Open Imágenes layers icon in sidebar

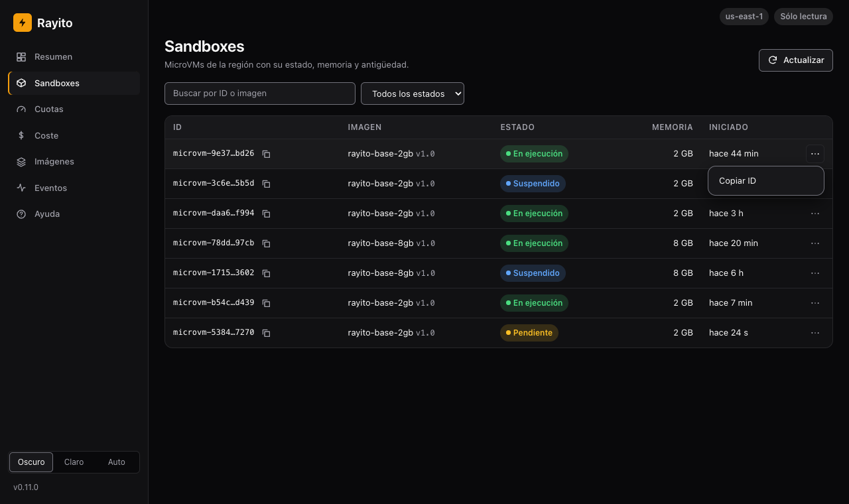[21, 161]
